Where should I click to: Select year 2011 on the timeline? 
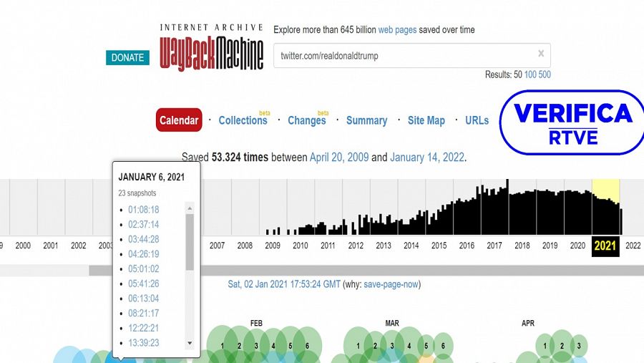click(x=328, y=246)
